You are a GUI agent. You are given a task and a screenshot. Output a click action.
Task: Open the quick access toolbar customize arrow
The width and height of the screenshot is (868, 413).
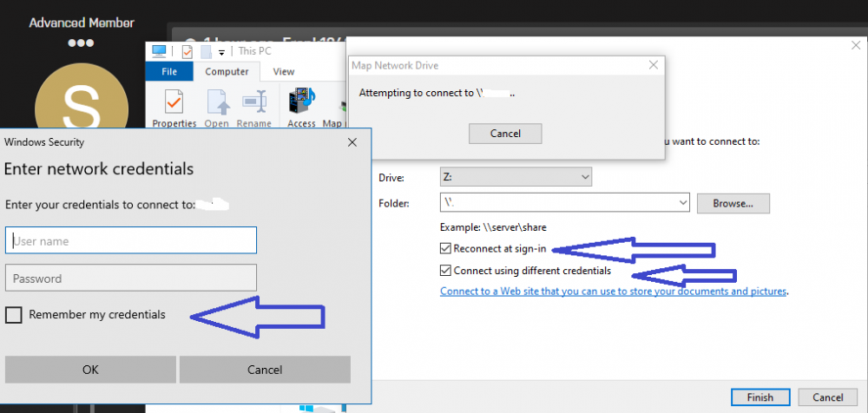(221, 53)
